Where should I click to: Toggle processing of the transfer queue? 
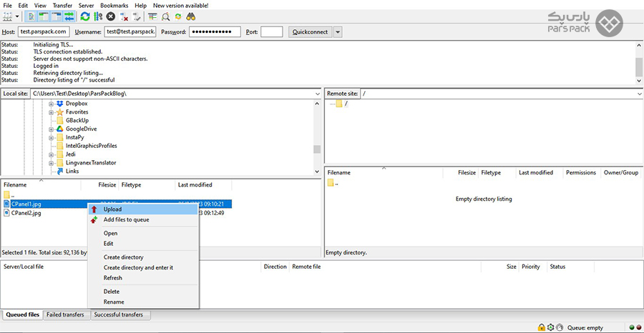click(x=98, y=16)
